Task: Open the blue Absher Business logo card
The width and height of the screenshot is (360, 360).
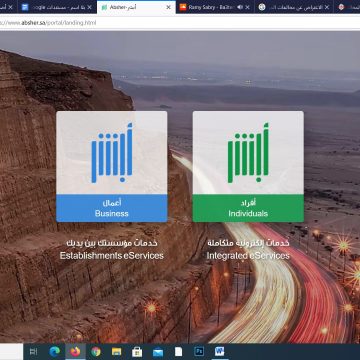Action: [112, 153]
